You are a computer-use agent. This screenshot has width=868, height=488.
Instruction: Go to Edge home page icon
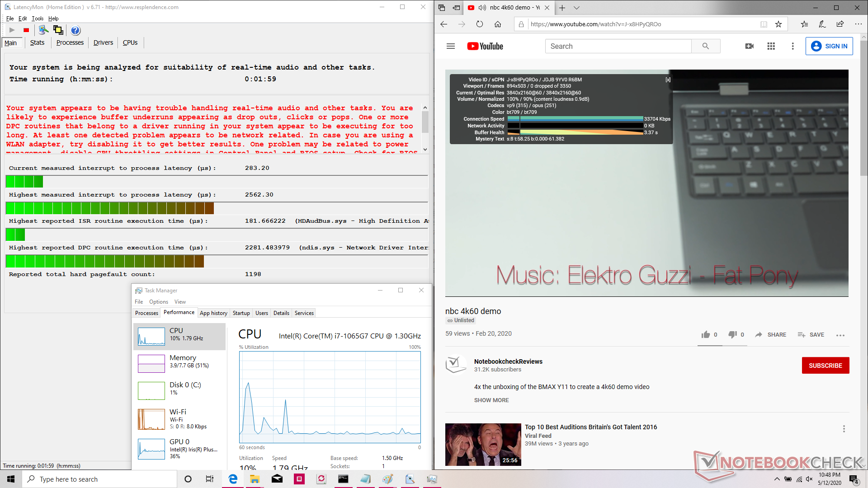click(498, 24)
